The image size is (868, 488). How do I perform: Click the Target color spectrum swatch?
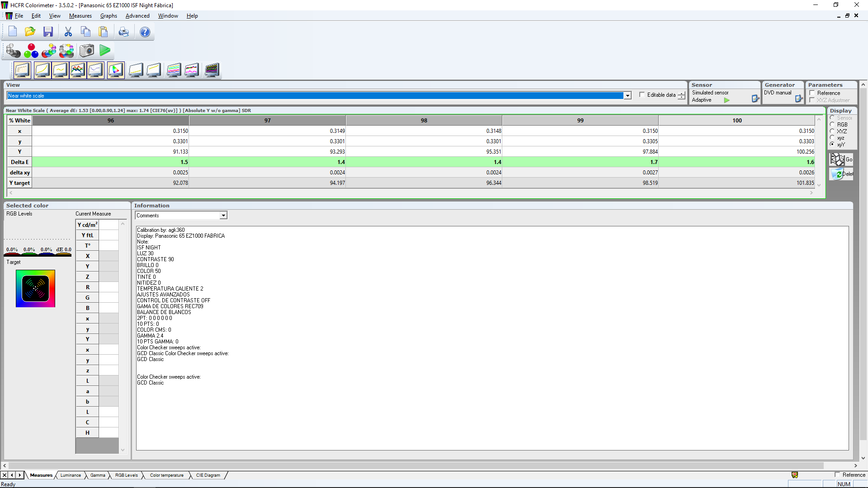pos(35,289)
